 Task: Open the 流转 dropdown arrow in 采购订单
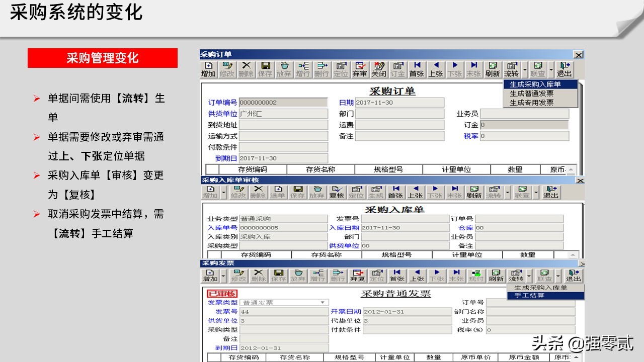[x=525, y=69]
